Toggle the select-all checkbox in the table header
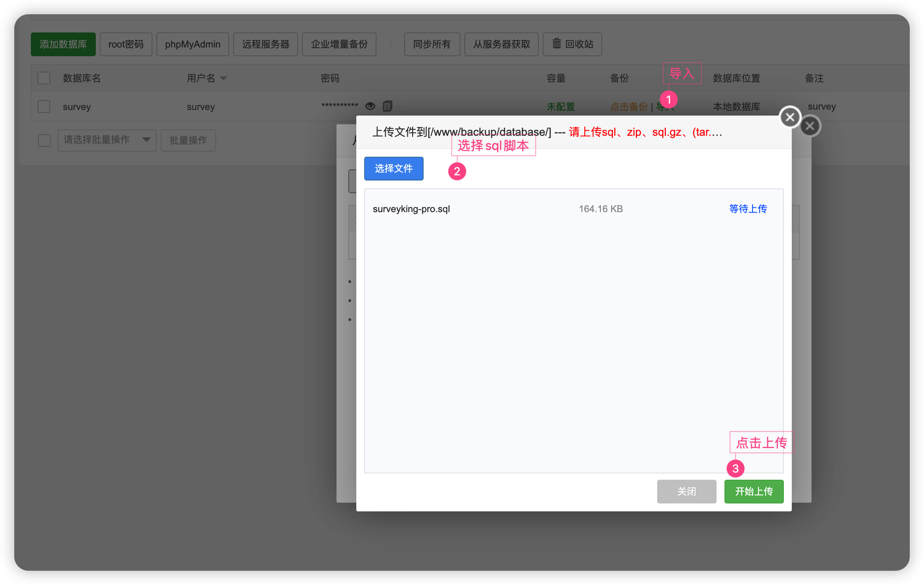Screen dimensions: 924x585 click(x=44, y=78)
